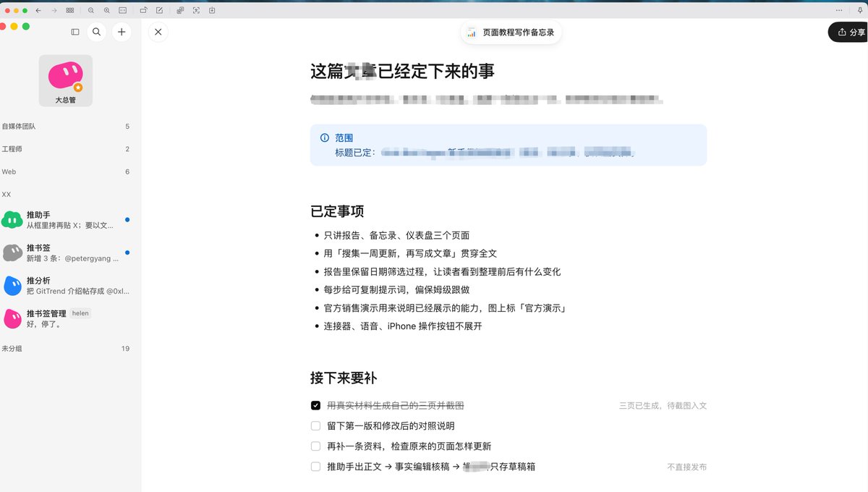
Task: Click the note 三页已生成，待截图入文
Action: click(663, 406)
